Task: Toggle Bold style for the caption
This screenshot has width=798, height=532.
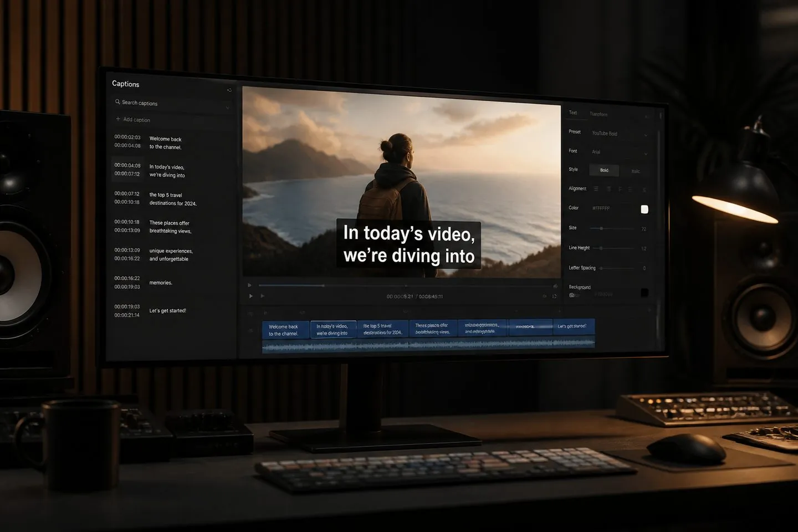Action: 604,170
